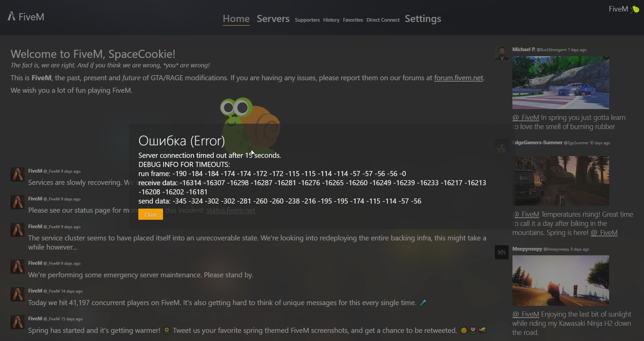The width and height of the screenshot is (644, 341).
Task: Click the snail icon beside the top-right FiveM label
Action: pos(635,9)
